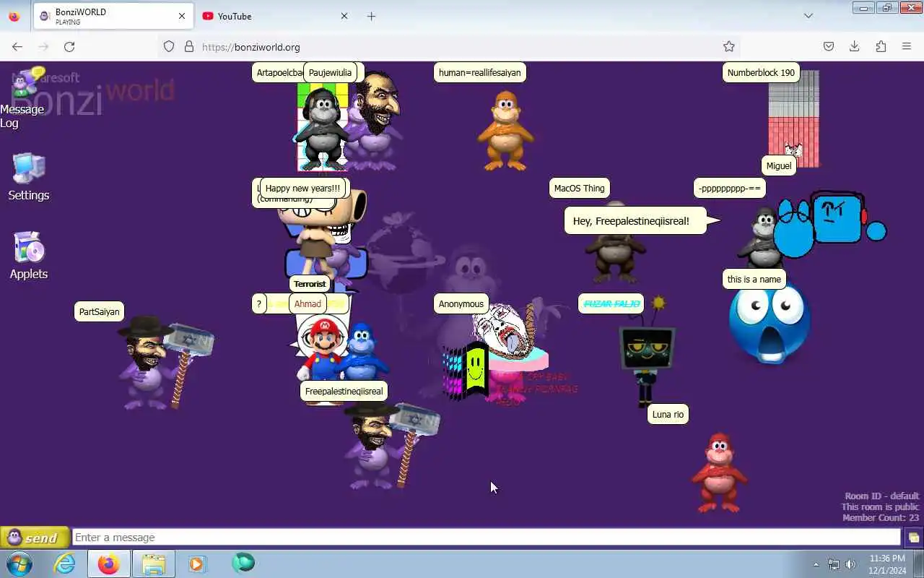Launch Internet Explorer from the taskbar
The width and height of the screenshot is (924, 578).
[x=65, y=564]
